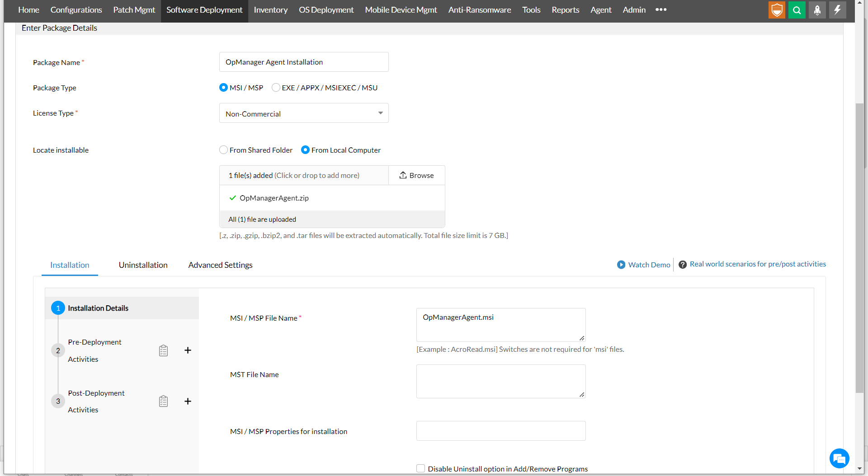The image size is (868, 476).
Task: Open the three-dots more menu
Action: pos(661,9)
